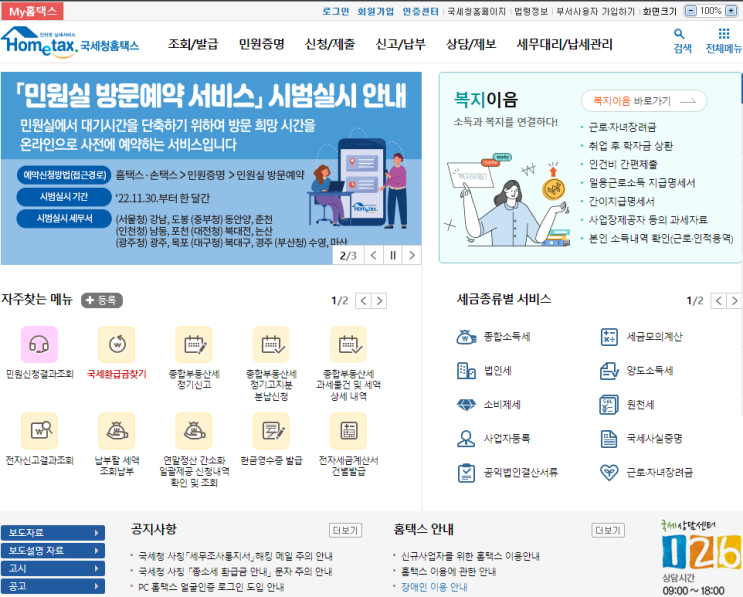Open 간이지급명세서 link
This screenshot has width=743, height=597.
click(x=621, y=201)
